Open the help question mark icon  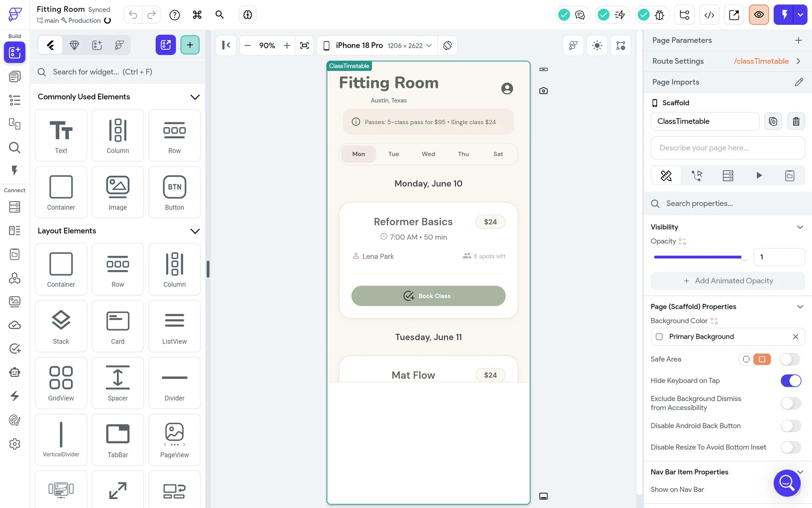pos(175,15)
